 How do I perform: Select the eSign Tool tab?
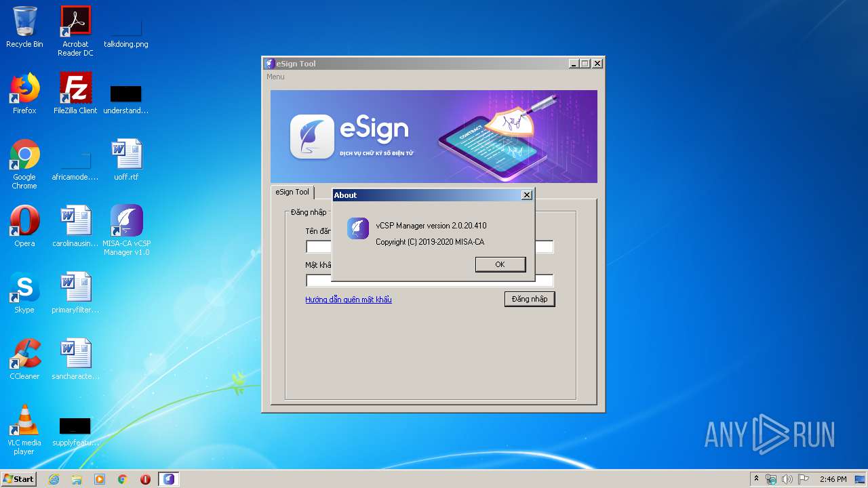[x=292, y=192]
